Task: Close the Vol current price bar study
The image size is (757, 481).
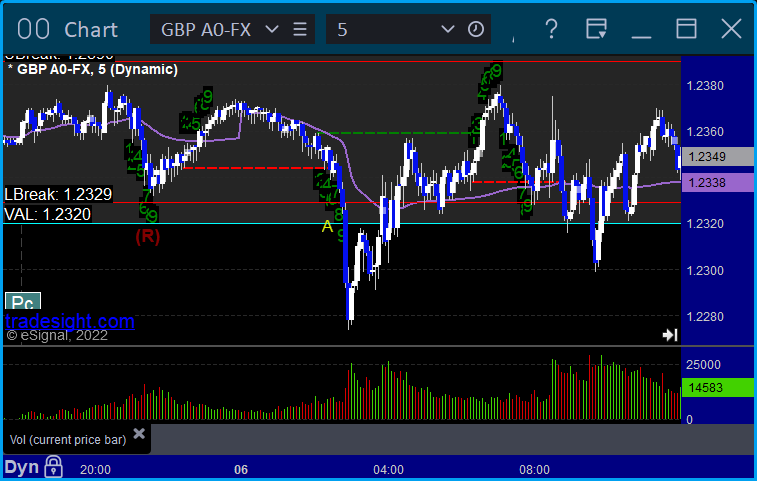Action: point(139,433)
